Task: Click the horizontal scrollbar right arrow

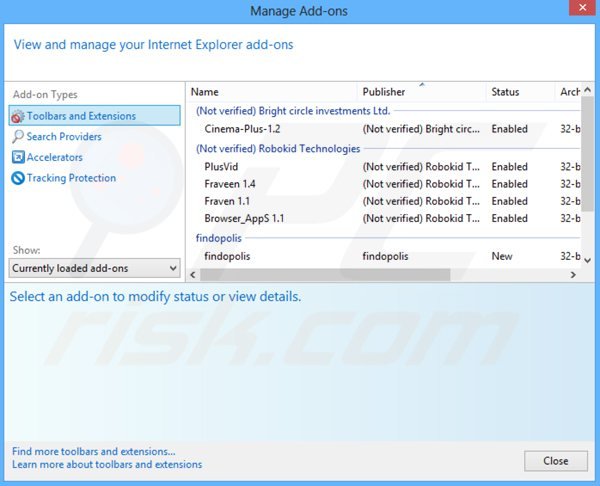Action: pos(573,275)
